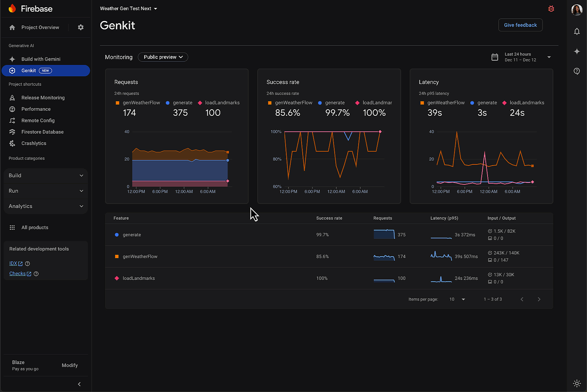Open Firestore Database in sidebar
The height and width of the screenshot is (392, 587).
click(42, 132)
